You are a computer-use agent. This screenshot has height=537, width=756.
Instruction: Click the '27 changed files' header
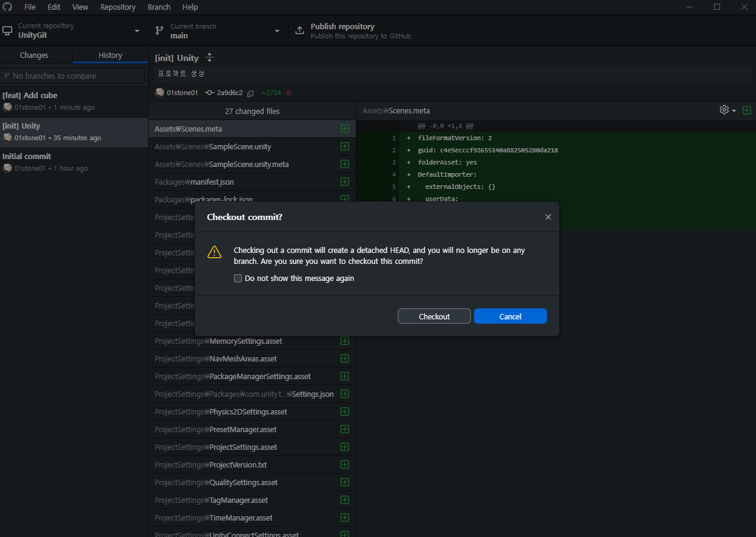252,111
